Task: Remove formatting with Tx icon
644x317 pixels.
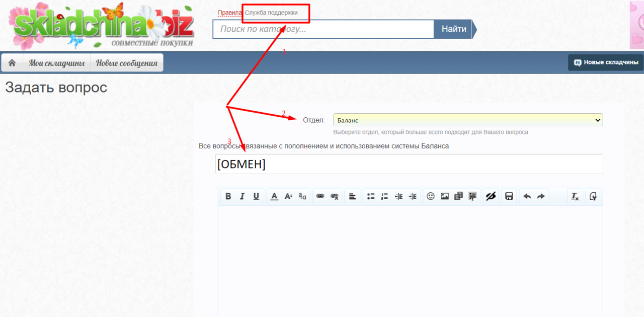Action: [575, 196]
